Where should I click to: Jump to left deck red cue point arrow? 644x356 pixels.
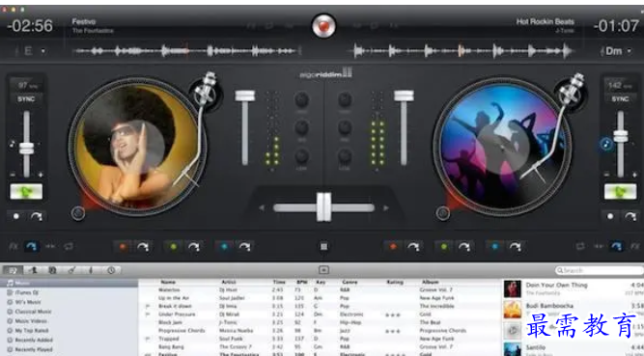[x=143, y=247]
